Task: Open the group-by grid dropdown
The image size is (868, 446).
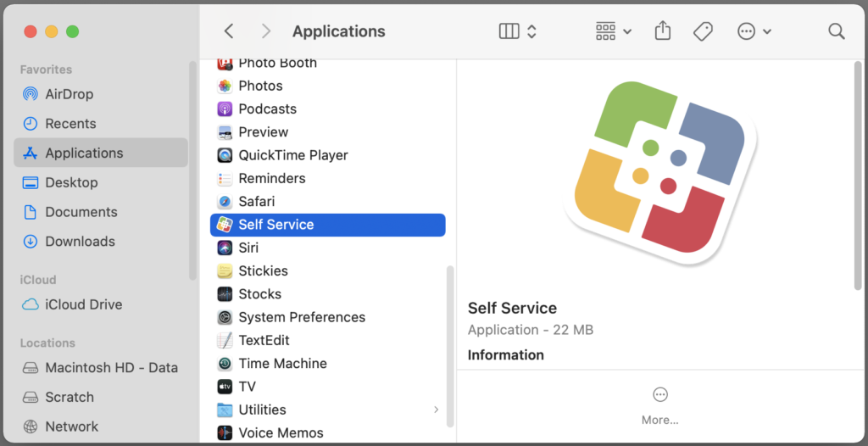Action: pyautogui.click(x=614, y=31)
